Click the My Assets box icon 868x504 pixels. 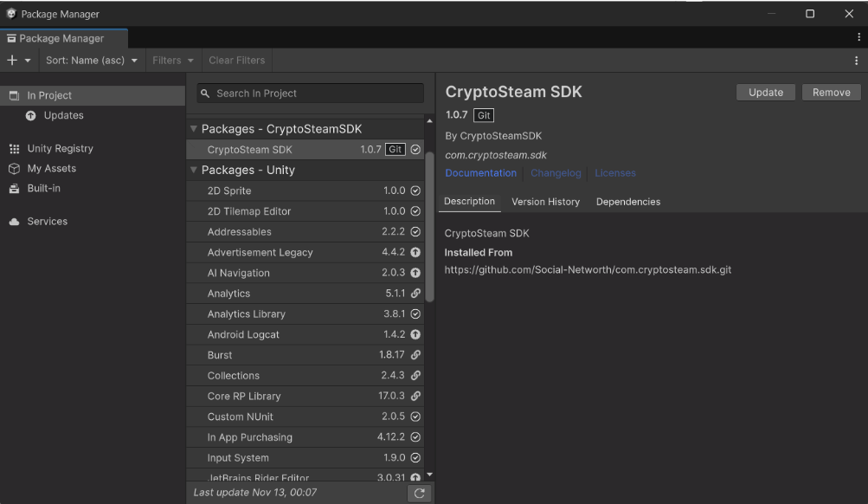(x=15, y=168)
